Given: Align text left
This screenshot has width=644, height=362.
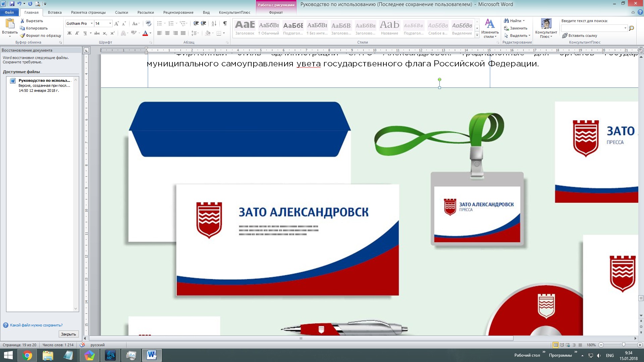Looking at the screenshot, I should coord(160,33).
